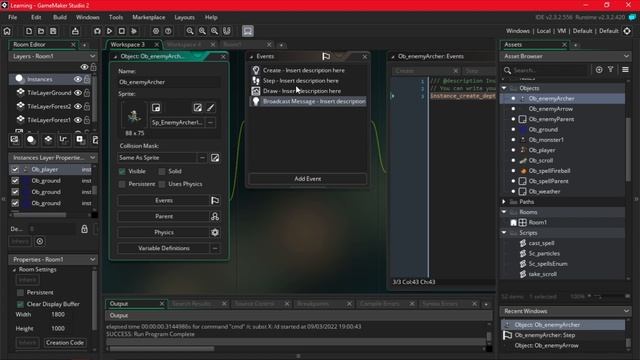Open the File menu

coord(13,17)
